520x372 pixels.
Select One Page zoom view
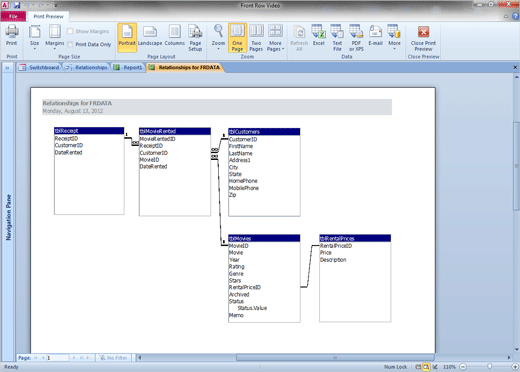coord(237,37)
